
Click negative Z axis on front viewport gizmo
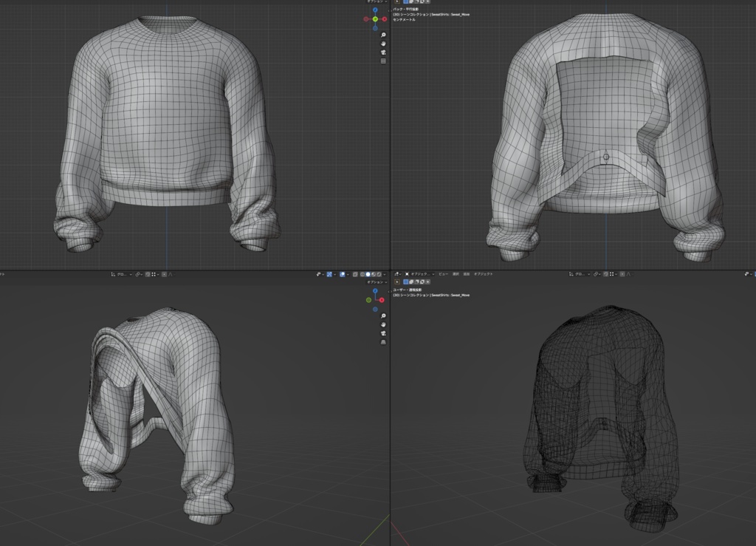(x=375, y=28)
